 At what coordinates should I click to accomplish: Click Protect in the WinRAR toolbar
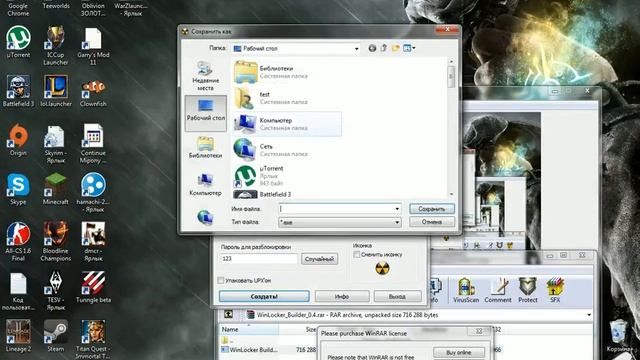pyautogui.click(x=527, y=290)
